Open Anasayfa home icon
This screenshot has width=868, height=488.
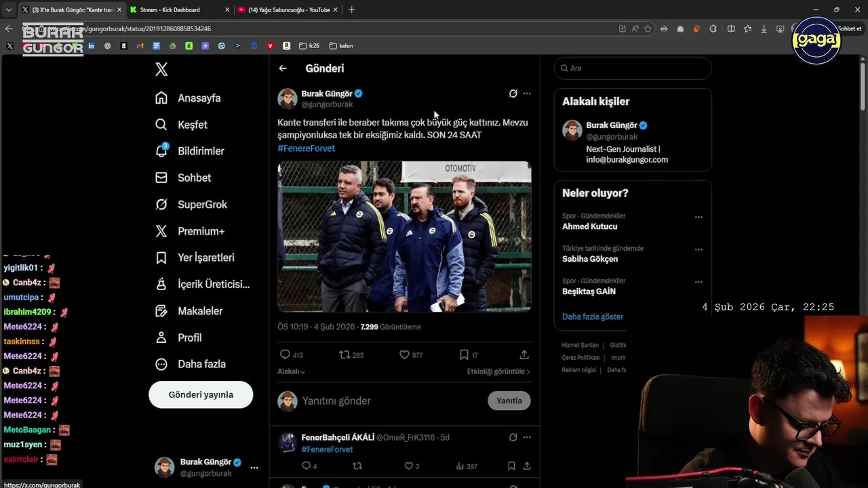tap(161, 98)
